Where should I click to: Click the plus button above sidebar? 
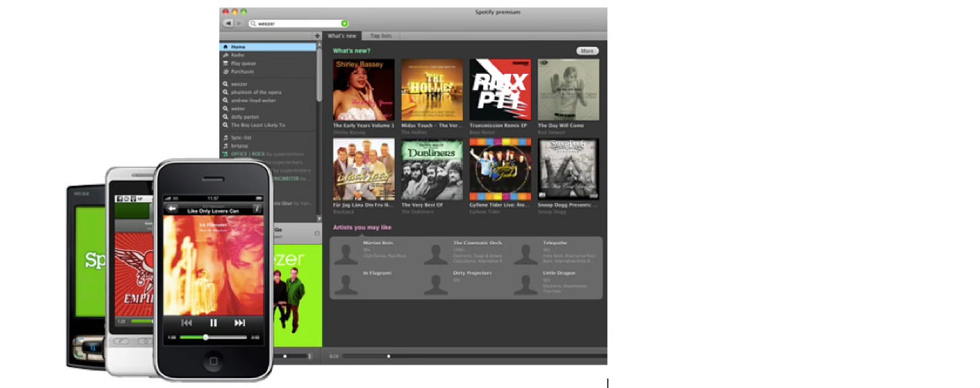click(x=317, y=36)
